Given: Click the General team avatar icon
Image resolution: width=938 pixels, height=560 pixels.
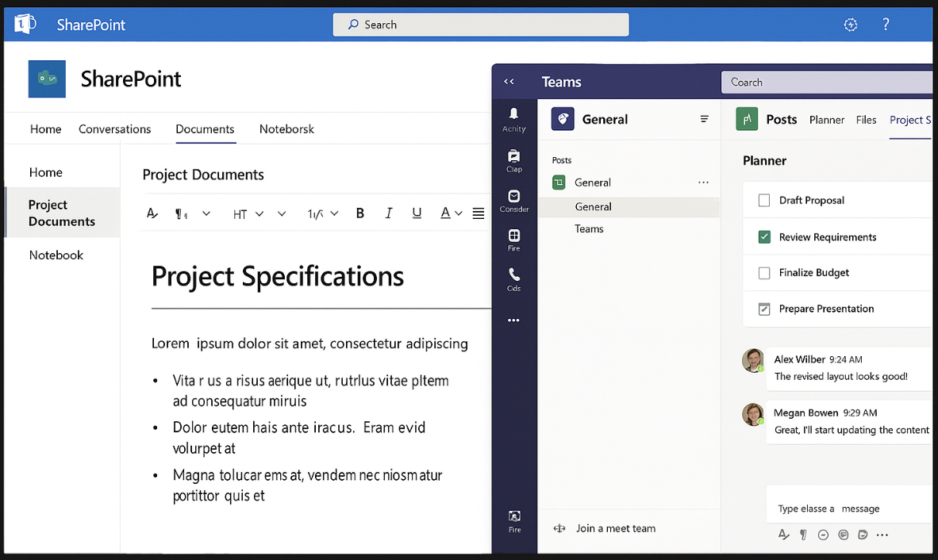Looking at the screenshot, I should pyautogui.click(x=563, y=119).
